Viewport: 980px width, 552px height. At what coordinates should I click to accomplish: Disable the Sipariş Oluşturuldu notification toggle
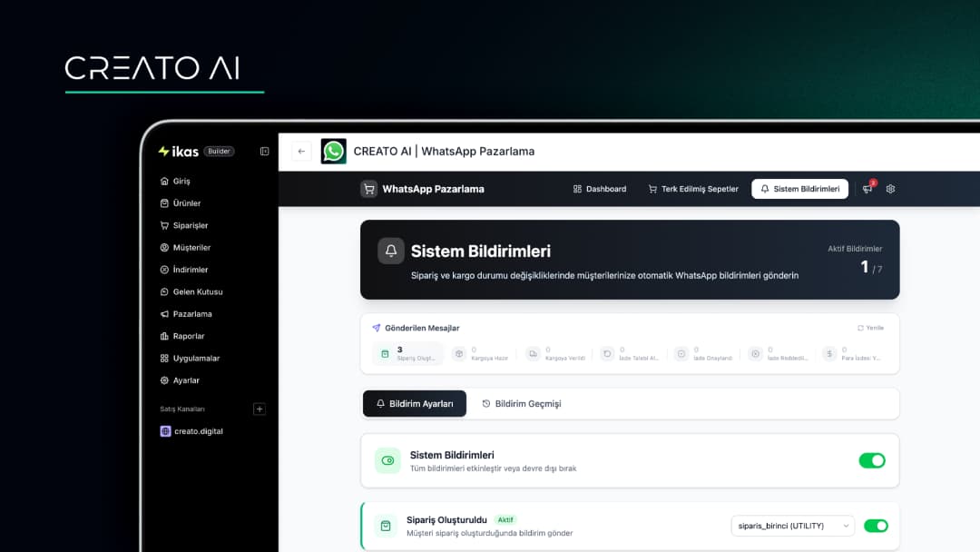876,526
